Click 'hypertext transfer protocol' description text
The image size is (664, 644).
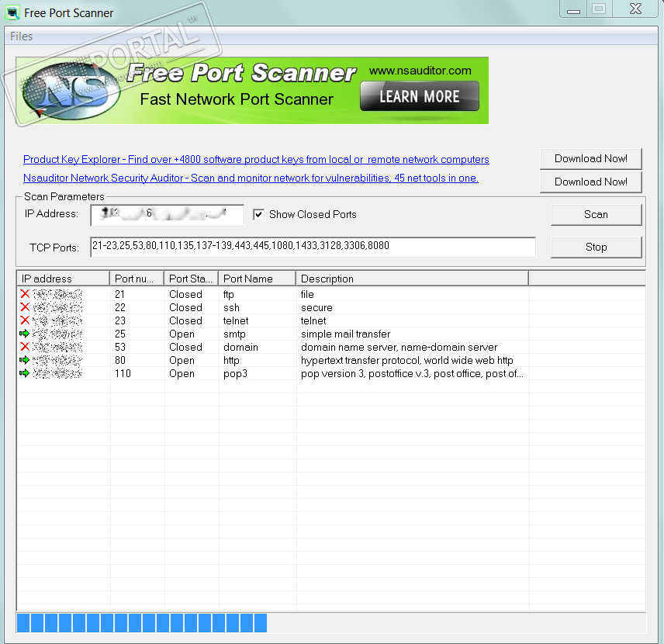pos(361,361)
